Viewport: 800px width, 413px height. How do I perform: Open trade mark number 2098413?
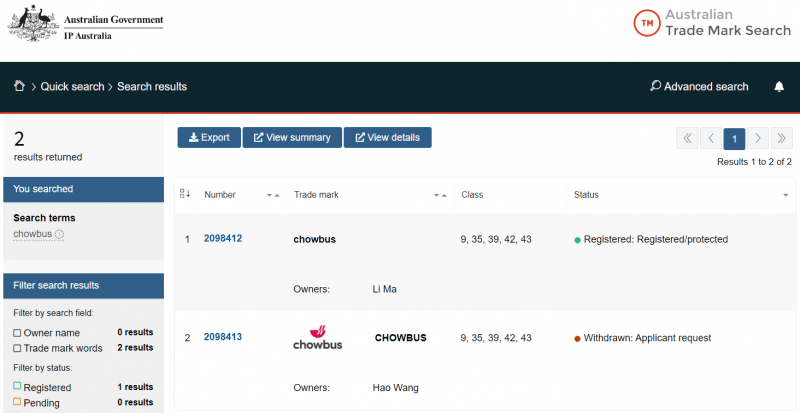[x=223, y=337]
